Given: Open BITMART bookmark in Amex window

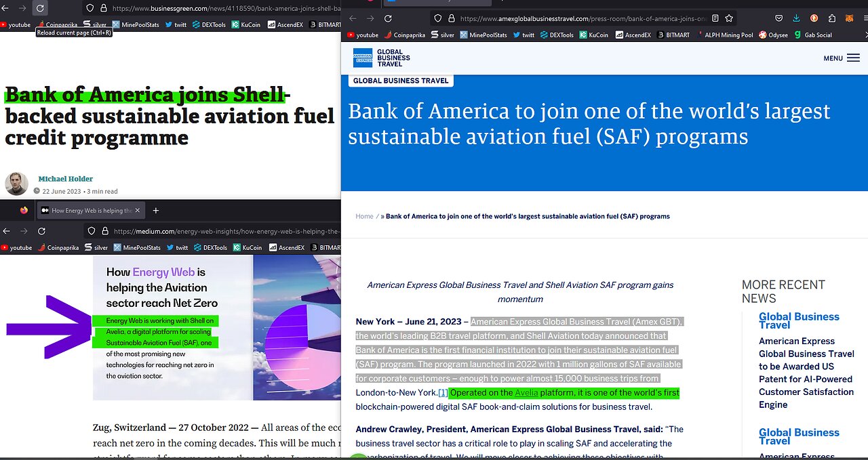Looking at the screenshot, I should (673, 35).
